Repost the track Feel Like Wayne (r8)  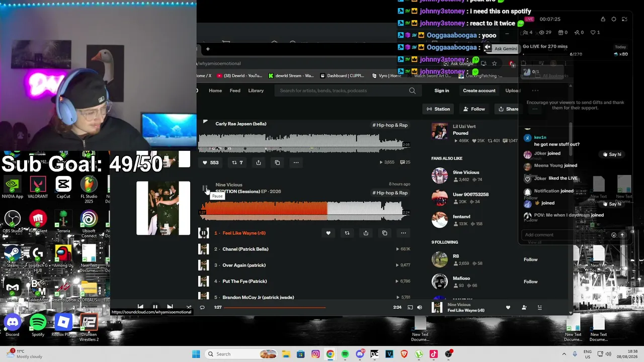point(347,233)
